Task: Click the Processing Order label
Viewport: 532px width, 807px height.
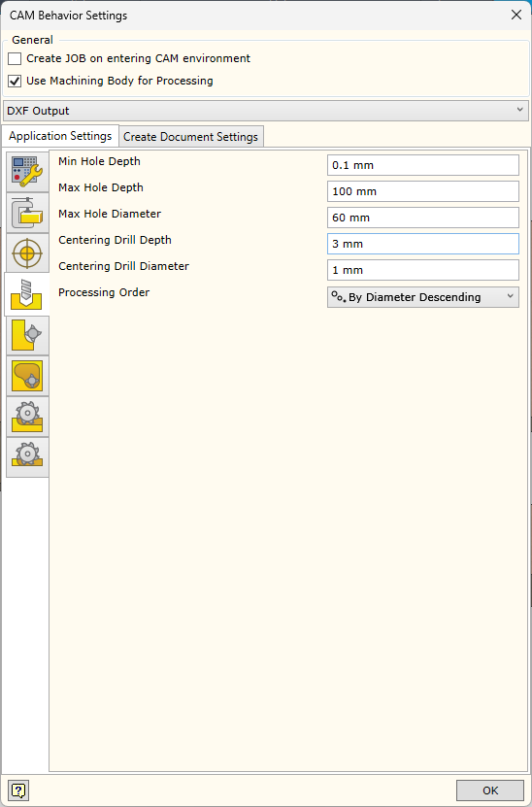Action: pos(104,293)
